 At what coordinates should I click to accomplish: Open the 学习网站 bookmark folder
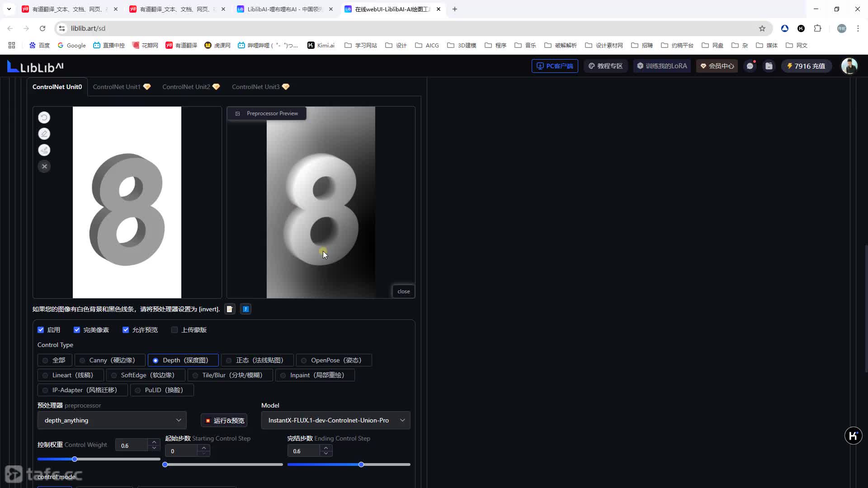pos(360,45)
